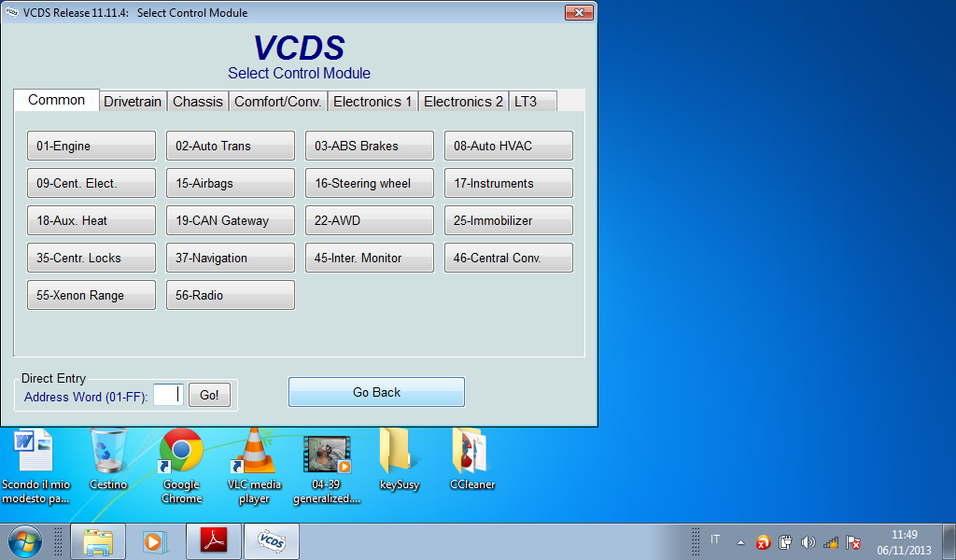Select the 03-ABS Brakes module
Image resolution: width=956 pixels, height=560 pixels.
370,146
